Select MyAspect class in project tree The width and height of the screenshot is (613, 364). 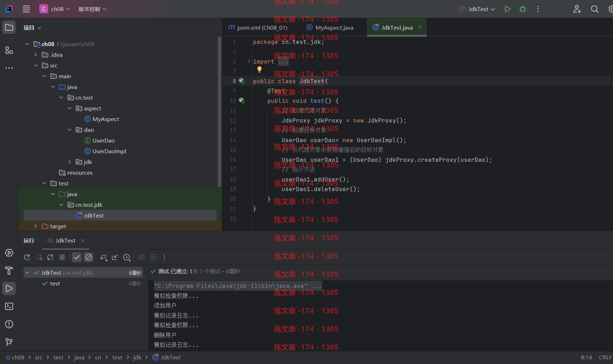coord(102,119)
